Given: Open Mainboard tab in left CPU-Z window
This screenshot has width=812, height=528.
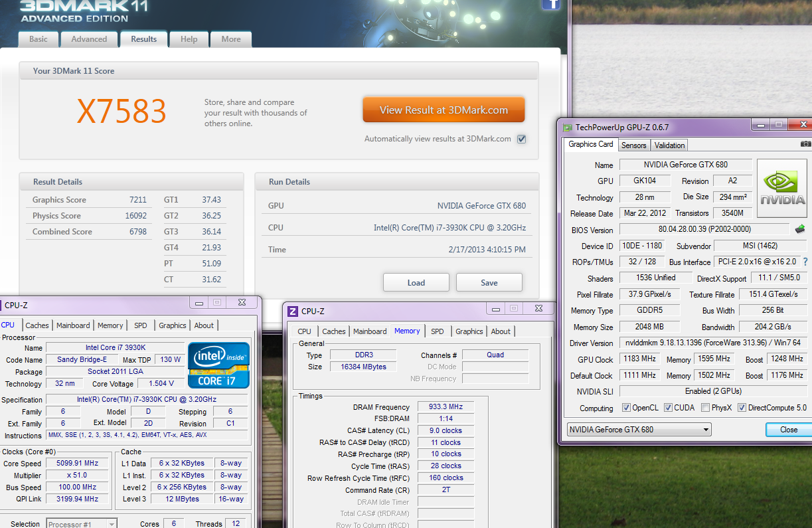Looking at the screenshot, I should 73,325.
